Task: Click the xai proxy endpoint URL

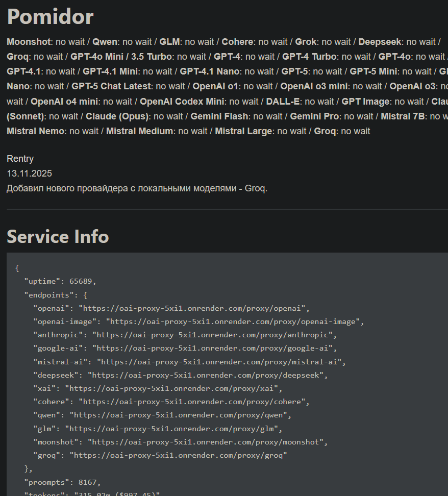Action: (171, 388)
